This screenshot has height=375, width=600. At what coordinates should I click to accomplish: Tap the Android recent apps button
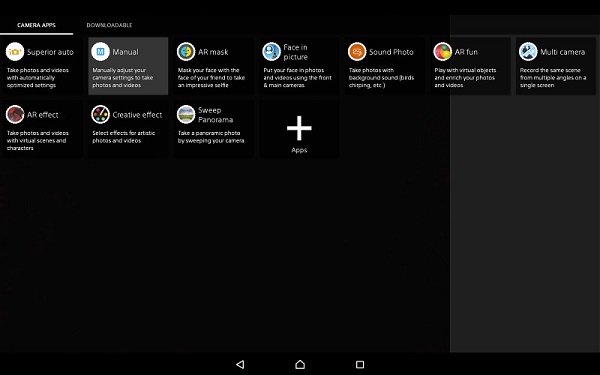[360, 364]
